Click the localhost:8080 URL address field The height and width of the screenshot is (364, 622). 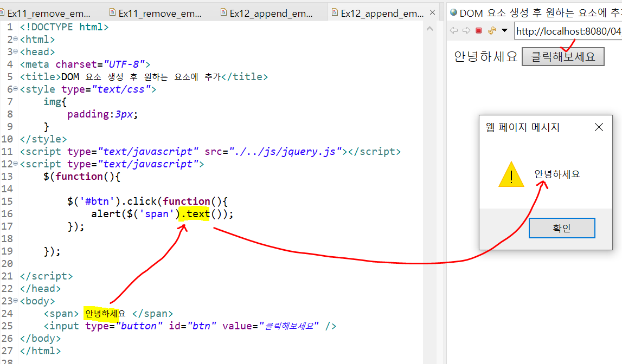click(x=568, y=31)
